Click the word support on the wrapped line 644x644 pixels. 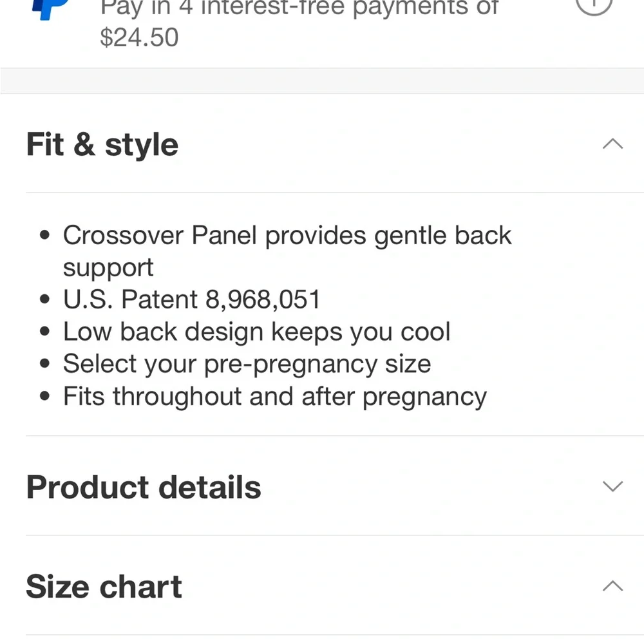point(108,269)
